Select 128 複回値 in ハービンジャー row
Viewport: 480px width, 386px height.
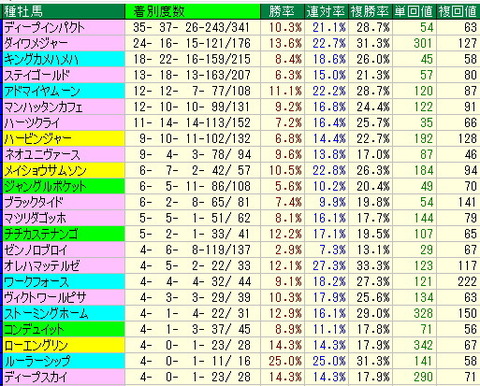coord(467,139)
